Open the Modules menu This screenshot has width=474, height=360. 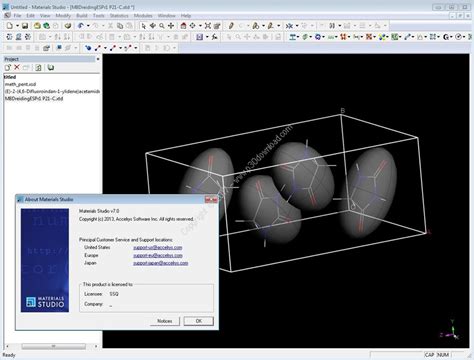tap(143, 16)
